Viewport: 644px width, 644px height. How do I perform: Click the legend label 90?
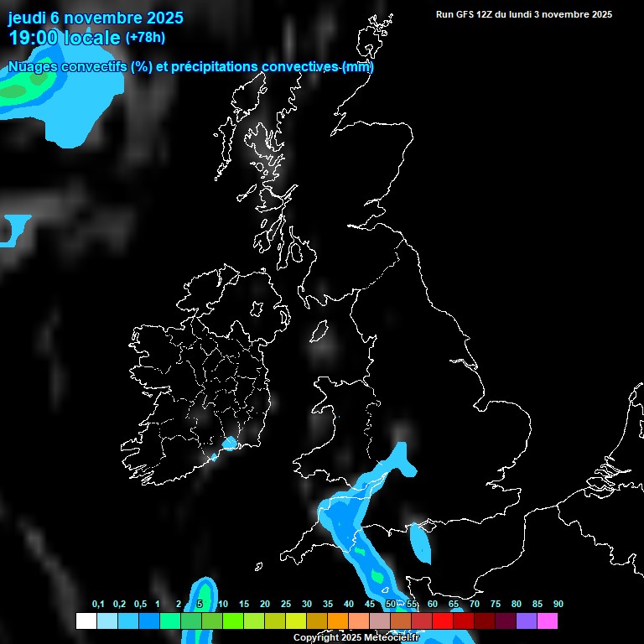coord(558,604)
